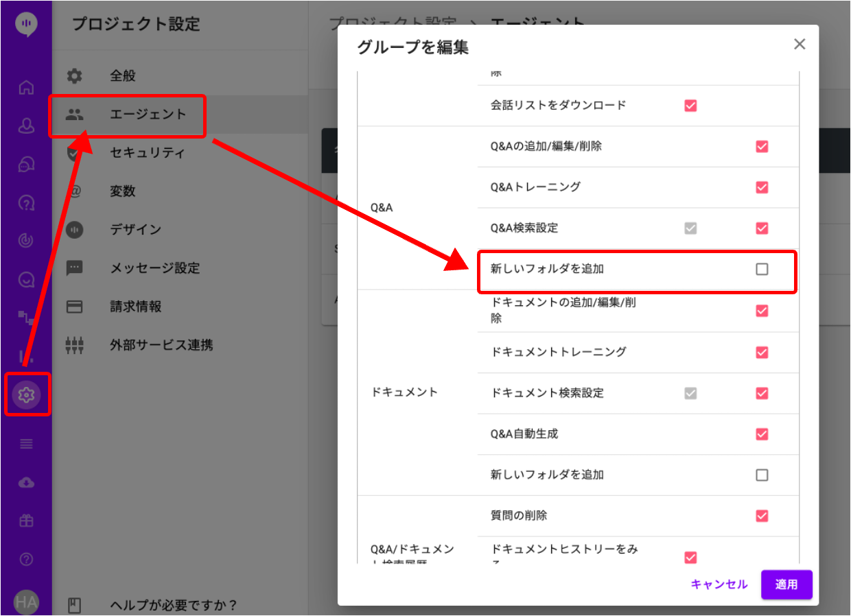Viewport: 851px width, 616px height.
Task: Close the グループを編集 dialog
Action: click(x=800, y=45)
